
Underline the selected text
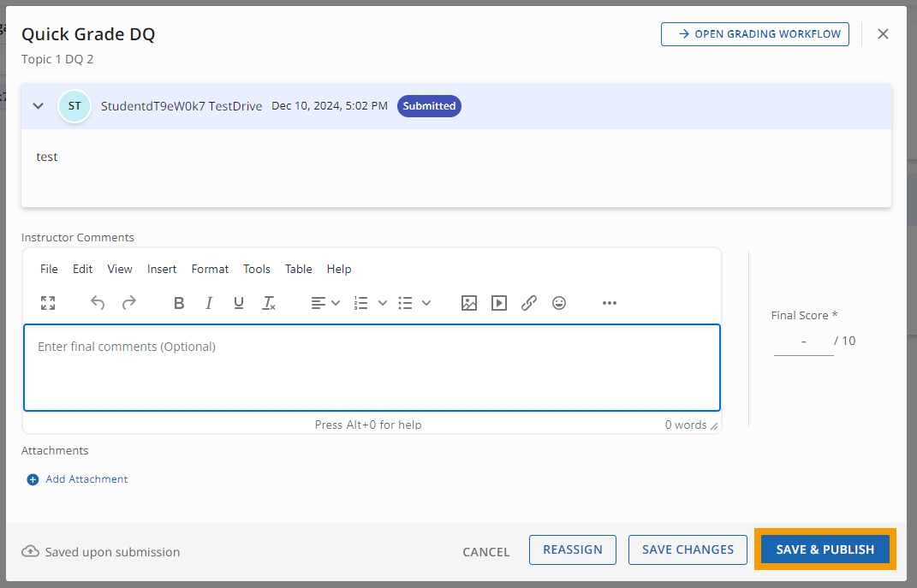(239, 303)
